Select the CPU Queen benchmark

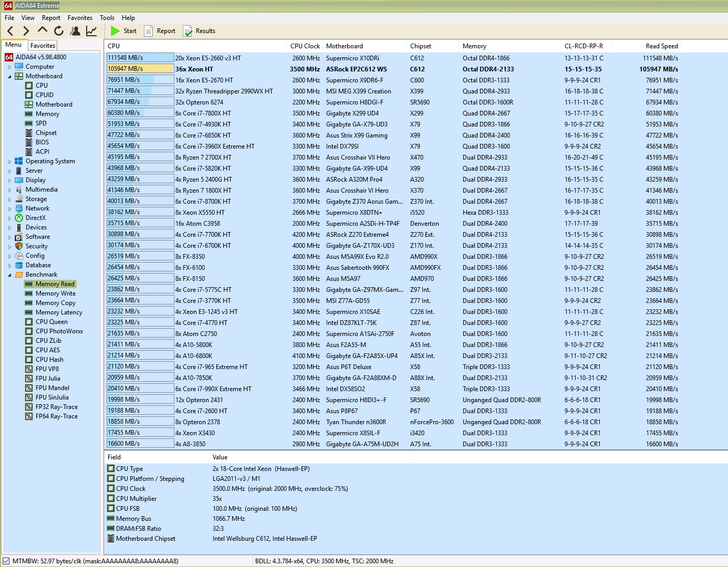[x=51, y=322]
